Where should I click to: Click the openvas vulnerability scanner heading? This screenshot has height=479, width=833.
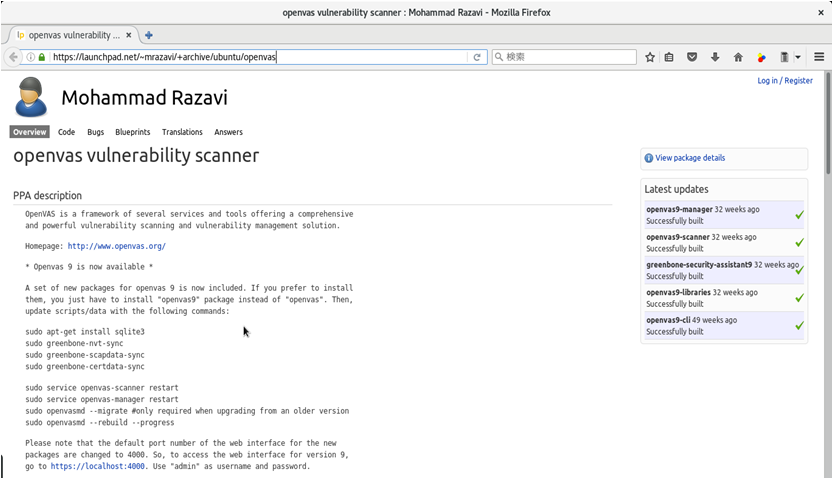coord(136,156)
